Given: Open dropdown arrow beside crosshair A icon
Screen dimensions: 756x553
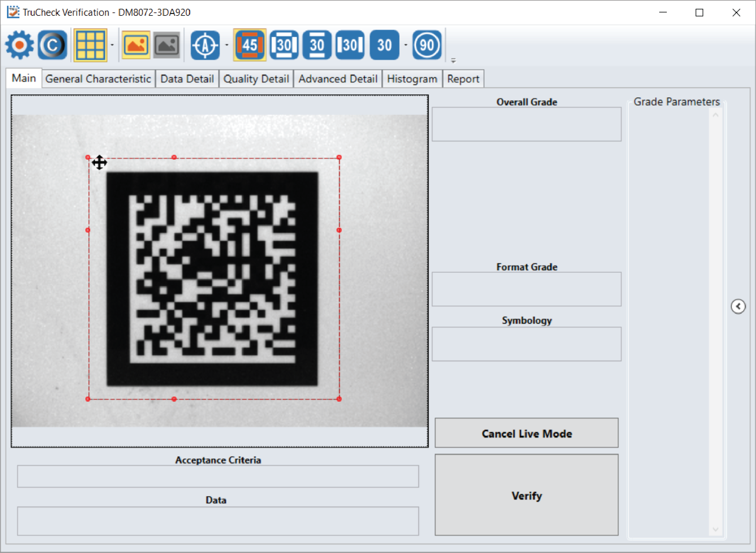Looking at the screenshot, I should [227, 45].
